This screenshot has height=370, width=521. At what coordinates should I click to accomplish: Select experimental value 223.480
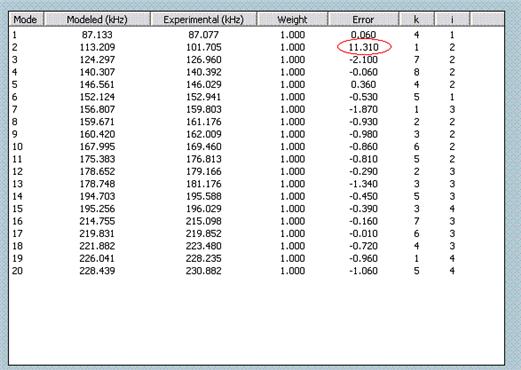point(203,246)
